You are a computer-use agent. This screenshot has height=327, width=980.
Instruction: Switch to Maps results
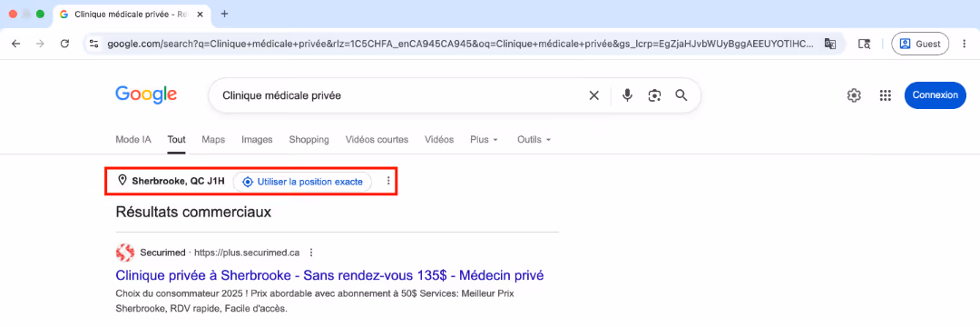(x=213, y=139)
